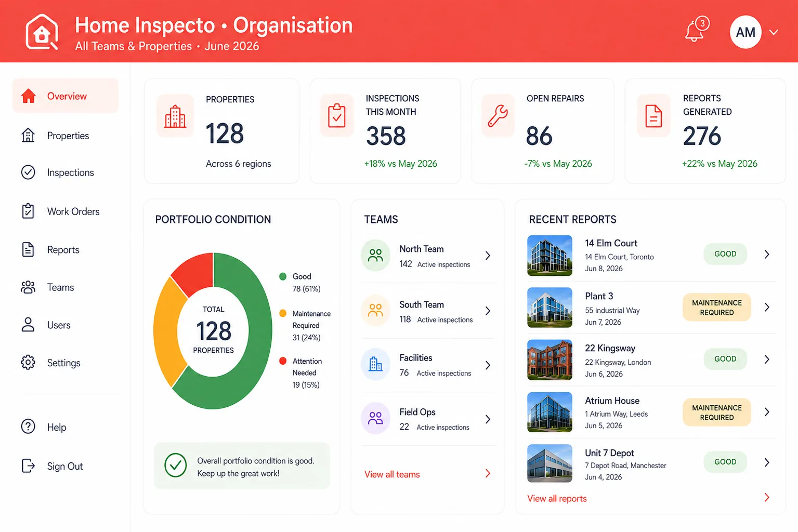798x532 pixels.
Task: Click the wrench icon on Open Repairs card
Action: (x=498, y=115)
